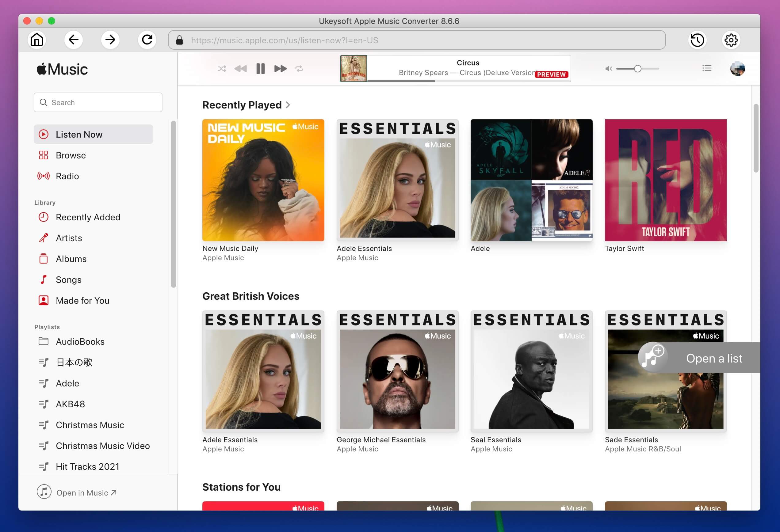This screenshot has width=780, height=532.
Task: Click the Recently Added clock icon
Action: pyautogui.click(x=43, y=217)
